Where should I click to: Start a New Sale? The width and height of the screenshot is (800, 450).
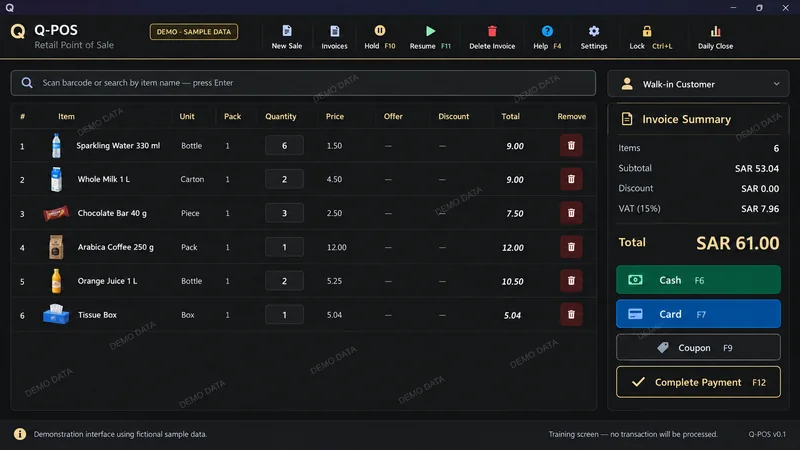point(287,37)
